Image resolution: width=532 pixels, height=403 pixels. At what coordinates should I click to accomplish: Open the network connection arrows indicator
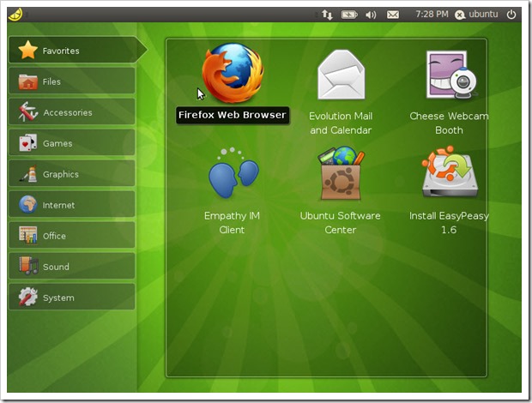[328, 15]
